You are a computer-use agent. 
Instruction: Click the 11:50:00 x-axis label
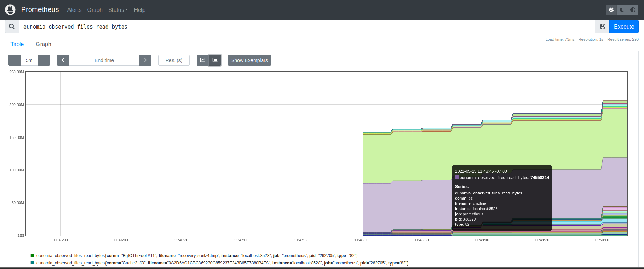[602, 240]
